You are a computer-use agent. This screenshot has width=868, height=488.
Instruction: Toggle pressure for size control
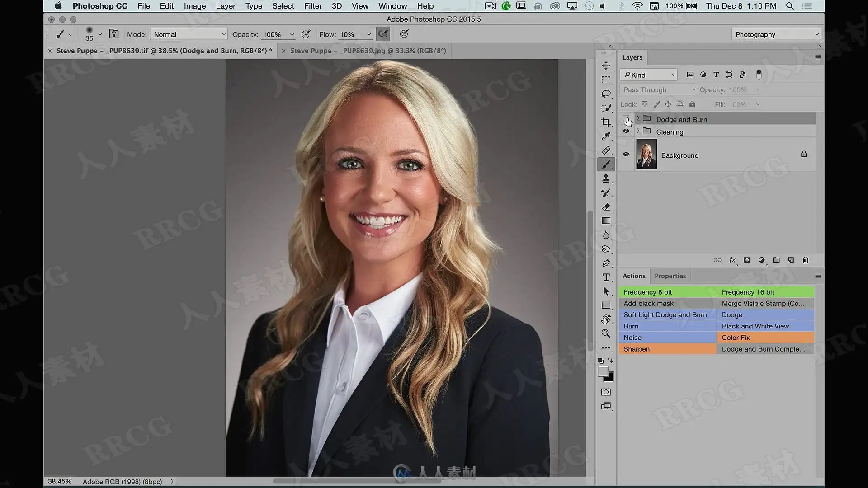click(404, 34)
